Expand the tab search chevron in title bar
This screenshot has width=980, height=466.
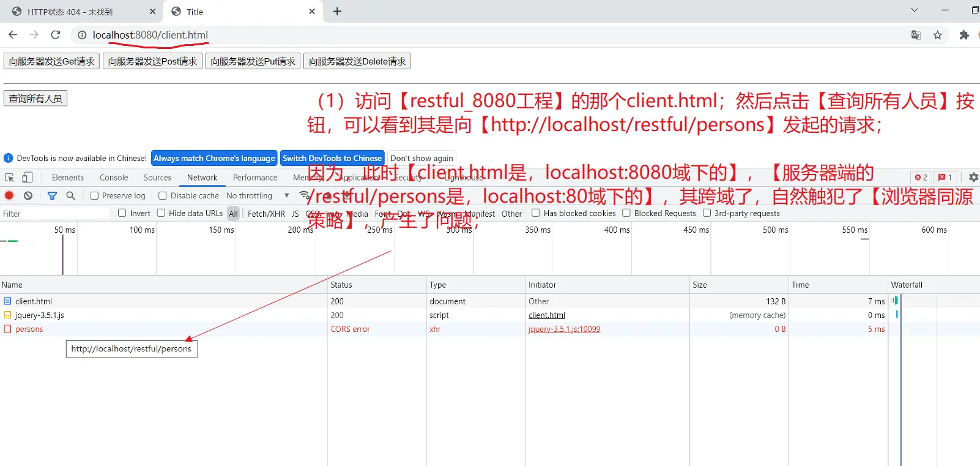click(915, 10)
